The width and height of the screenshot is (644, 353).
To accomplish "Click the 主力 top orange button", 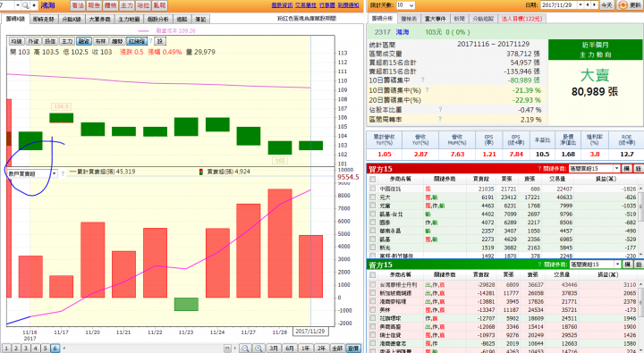I will coord(126,5).
